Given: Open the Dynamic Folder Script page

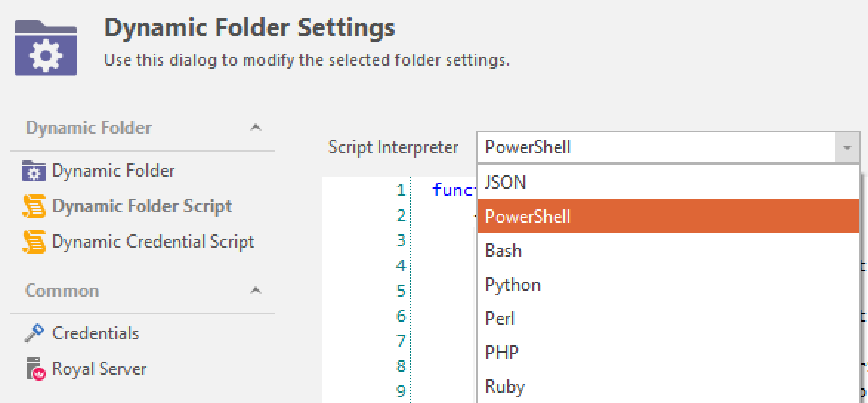Looking at the screenshot, I should click(142, 206).
